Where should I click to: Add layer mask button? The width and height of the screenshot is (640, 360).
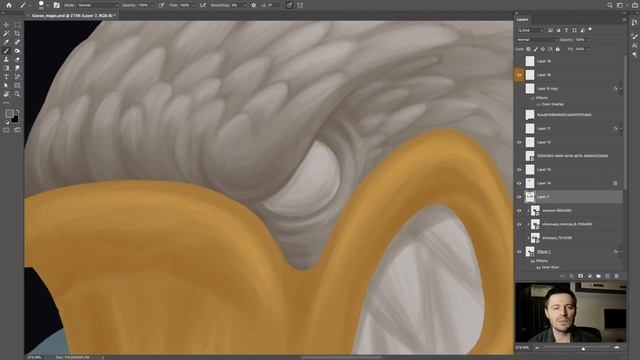(x=580, y=276)
